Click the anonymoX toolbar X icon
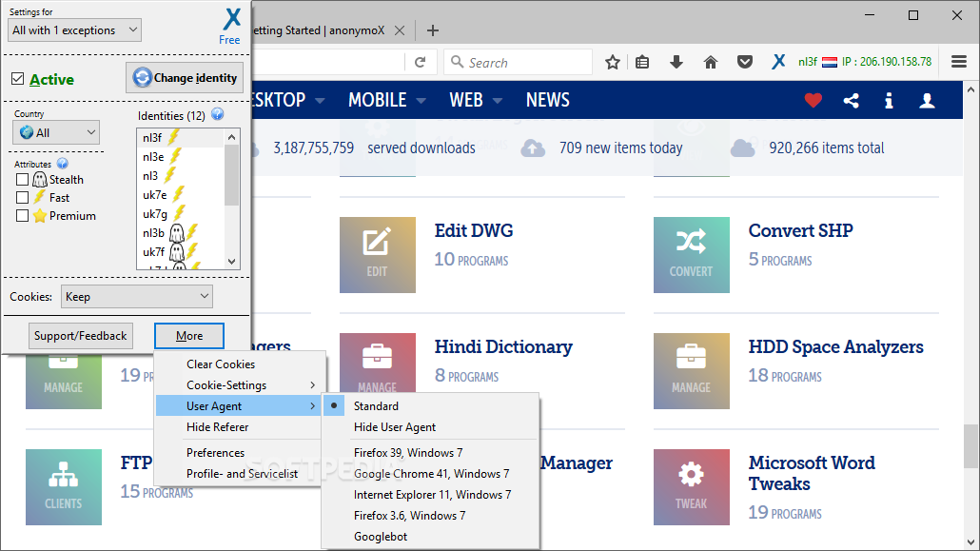 778,62
